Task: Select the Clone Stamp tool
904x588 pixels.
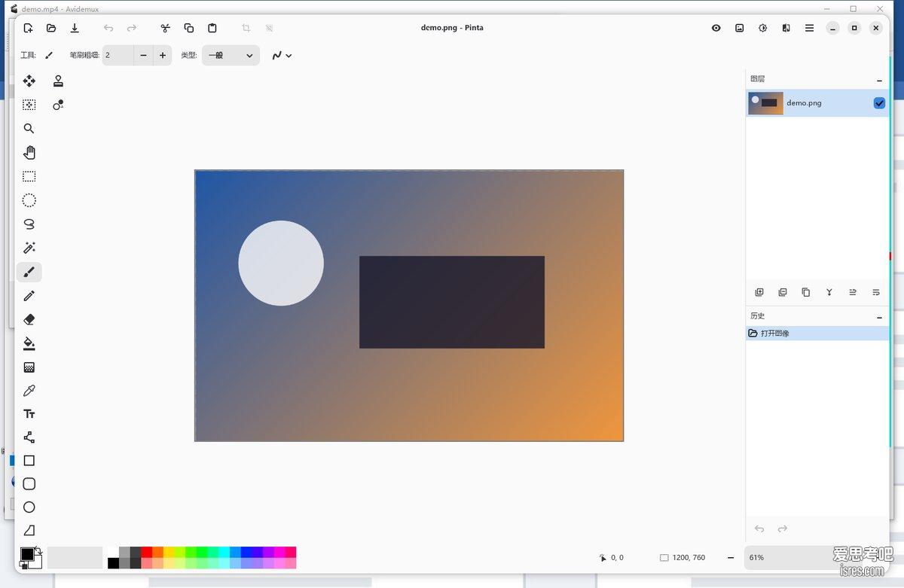Action: pyautogui.click(x=58, y=81)
